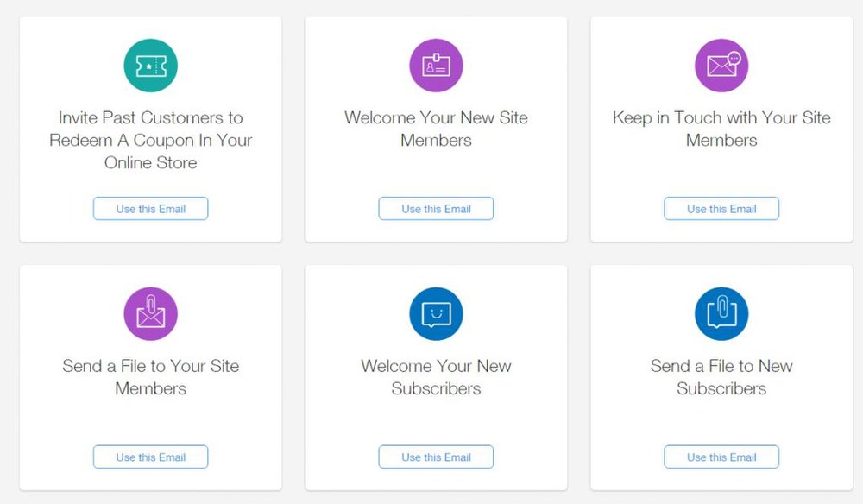
Task: Click the 'Send a File to Your Site Members' title
Action: (x=150, y=377)
